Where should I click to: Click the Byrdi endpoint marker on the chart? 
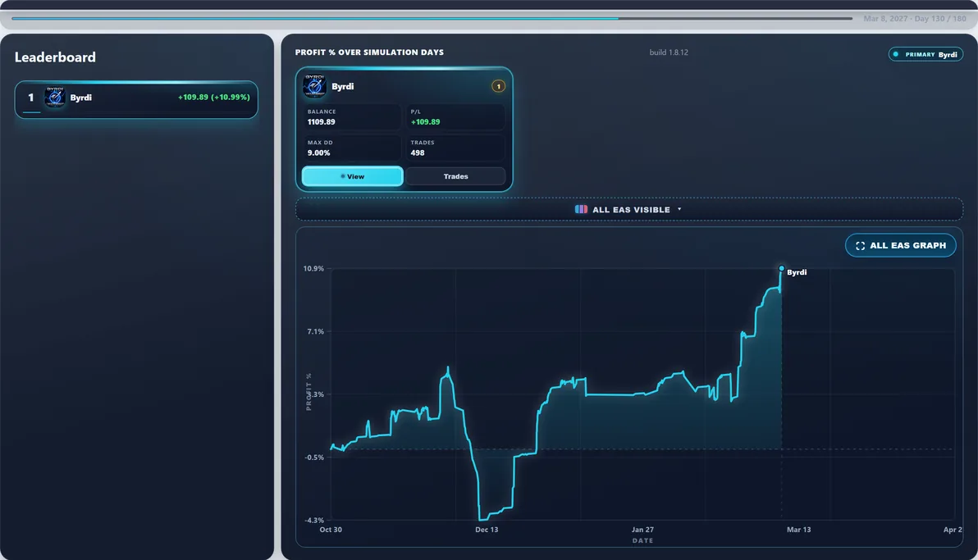[x=782, y=268]
